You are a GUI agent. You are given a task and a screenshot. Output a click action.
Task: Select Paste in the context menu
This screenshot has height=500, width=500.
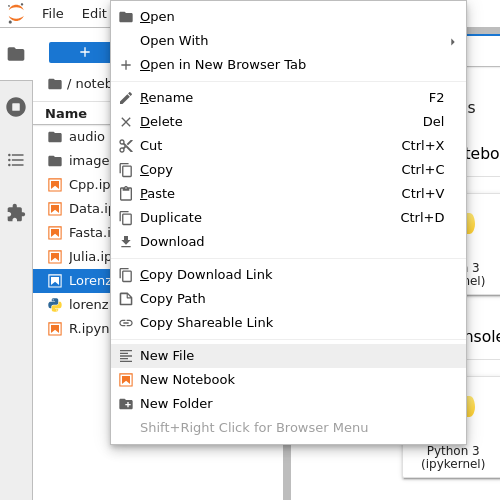point(288,194)
